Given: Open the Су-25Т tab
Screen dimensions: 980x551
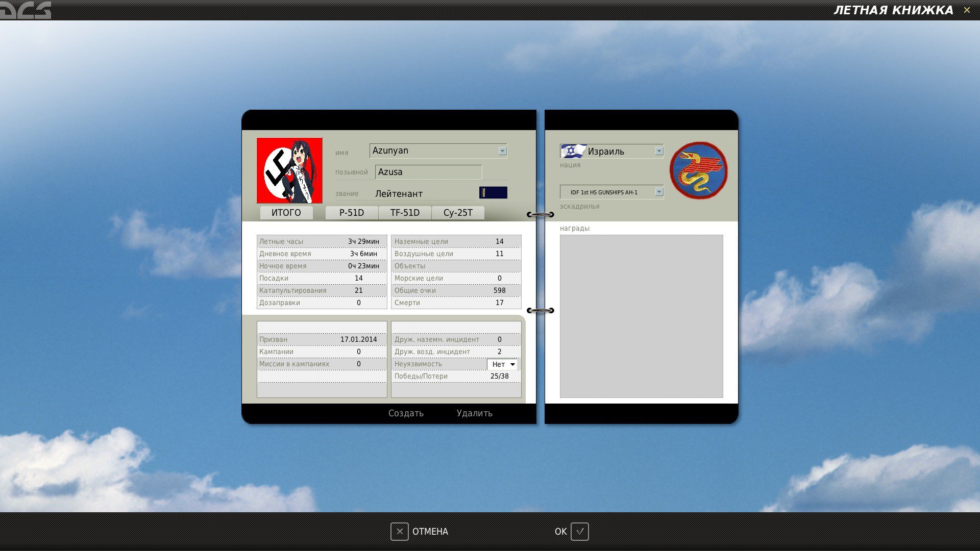Looking at the screenshot, I should click(x=458, y=213).
